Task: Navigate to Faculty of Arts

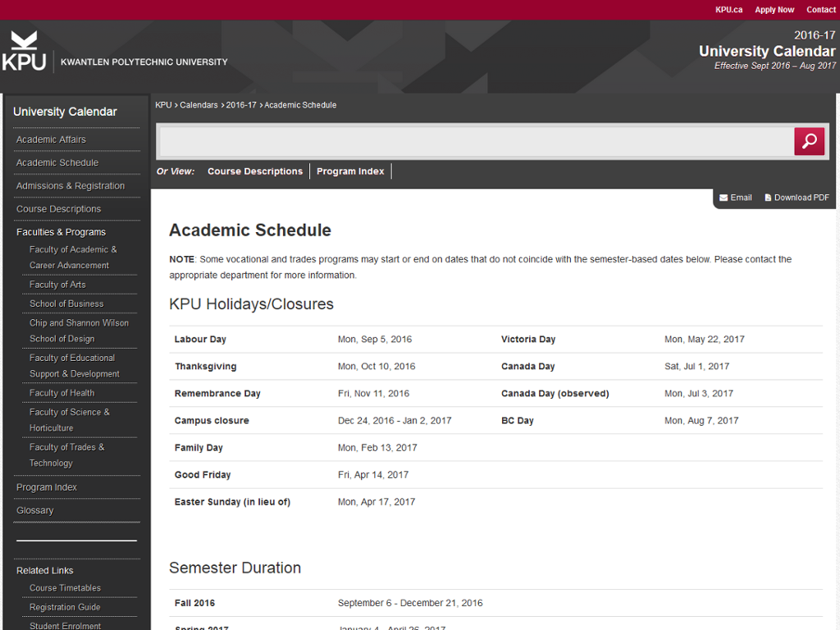Action: tap(57, 285)
